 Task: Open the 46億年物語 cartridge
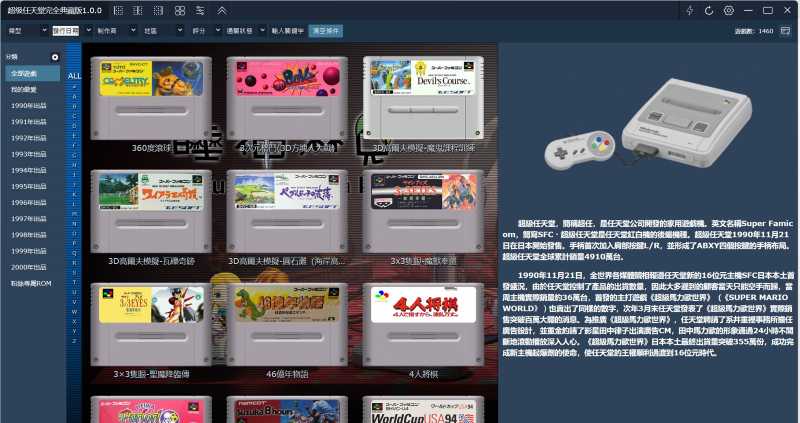pos(287,325)
